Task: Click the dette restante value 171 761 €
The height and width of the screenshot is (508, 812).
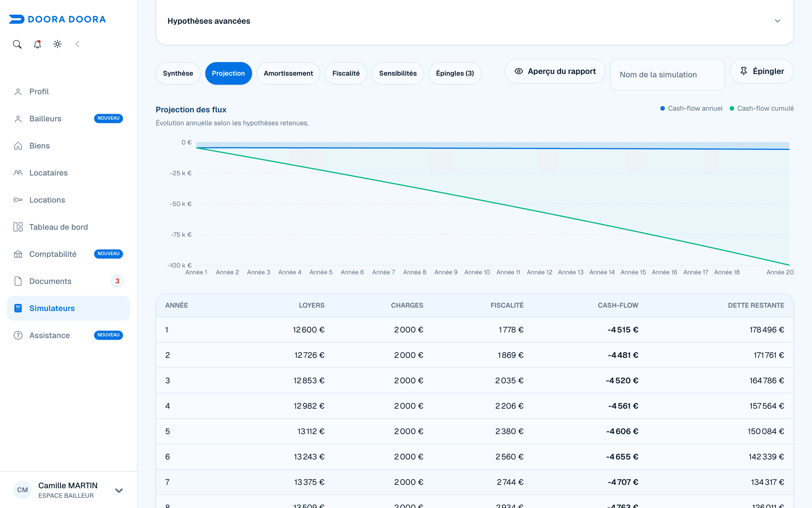Action: point(769,355)
